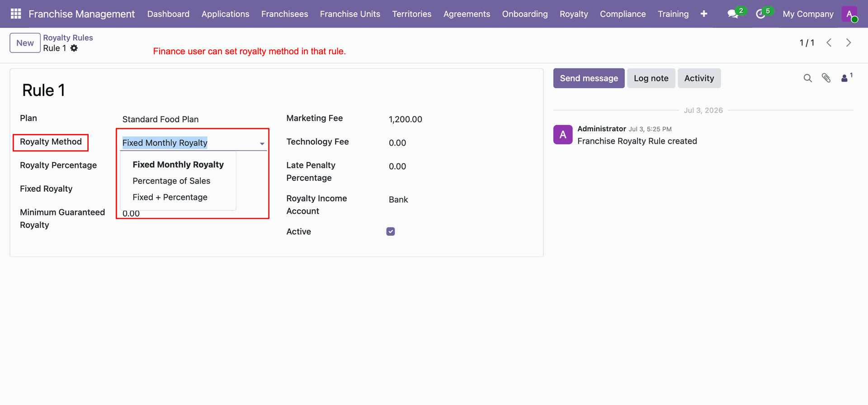Screen dimensions: 868x405
Task: Go to previous record arrow
Action: tap(829, 43)
